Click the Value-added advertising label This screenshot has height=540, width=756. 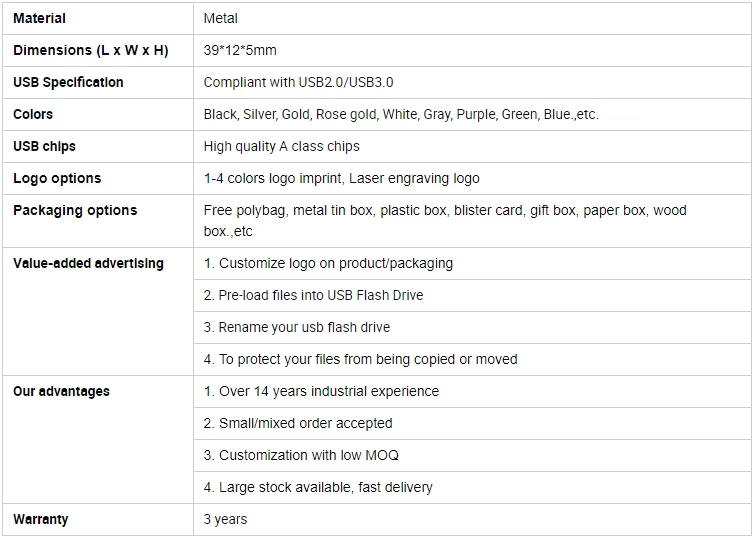88,263
